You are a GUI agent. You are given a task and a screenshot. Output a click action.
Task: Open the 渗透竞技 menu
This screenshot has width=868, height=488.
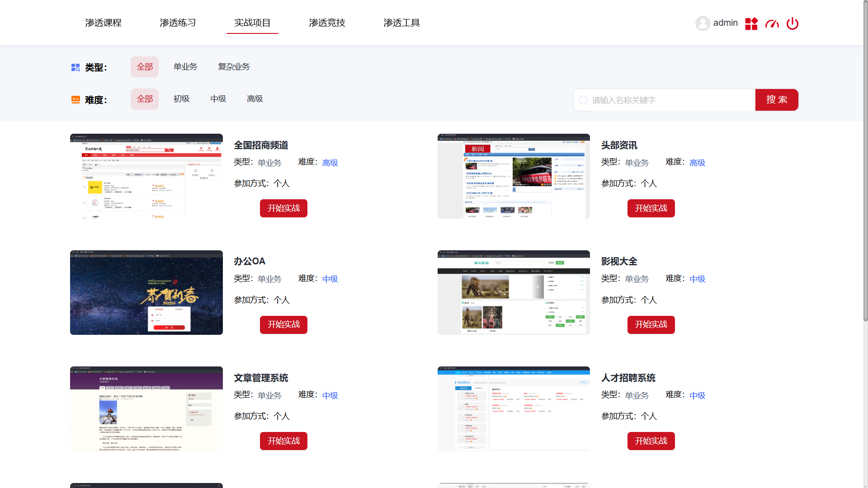tap(327, 23)
